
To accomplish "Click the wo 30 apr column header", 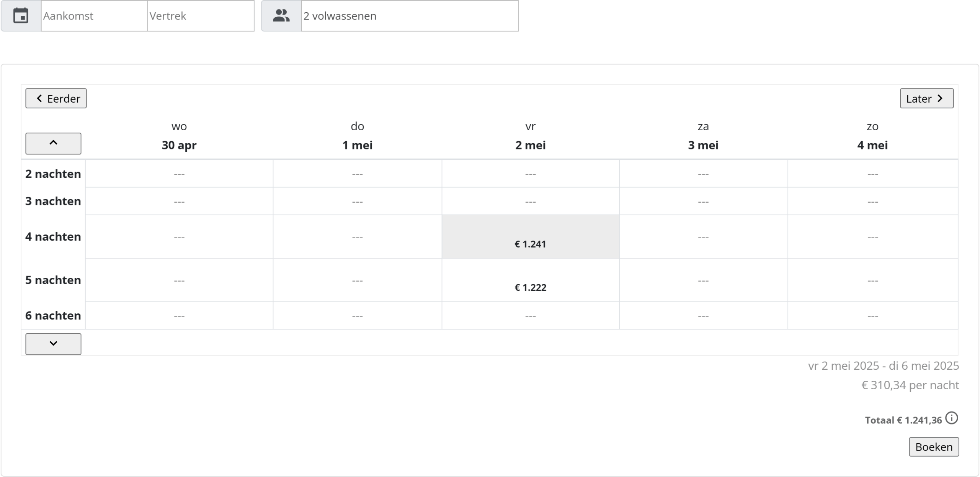I will [x=179, y=136].
